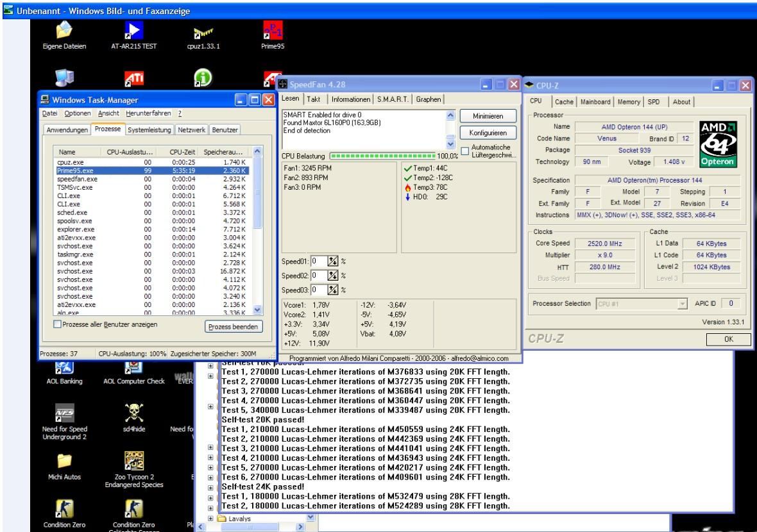This screenshot has height=532, width=757.
Task: Open the sd4hide skull icon
Action: tap(133, 417)
